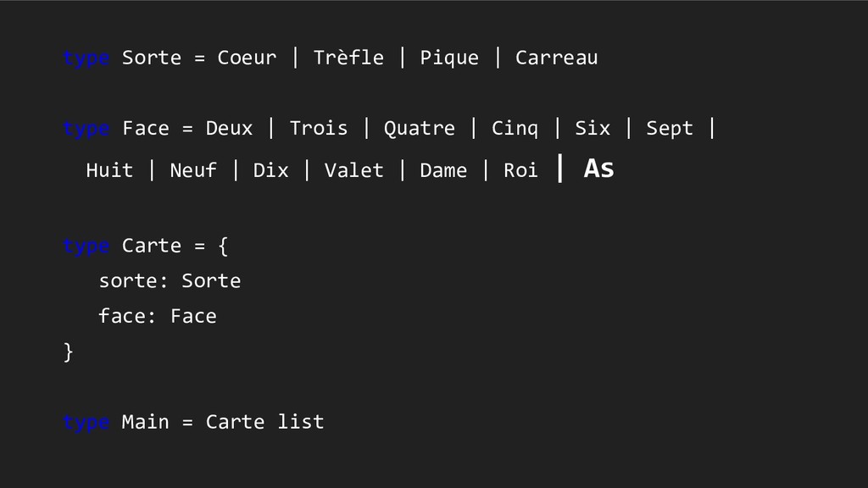Click the Dame face value
Viewport: 868px width, 488px height.
[x=442, y=169]
